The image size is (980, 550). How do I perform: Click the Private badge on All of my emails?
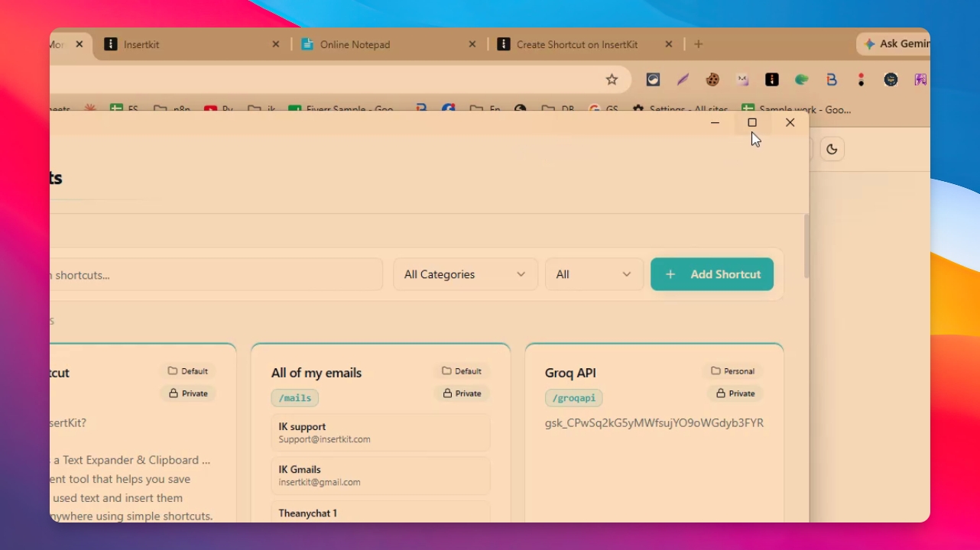pos(462,393)
